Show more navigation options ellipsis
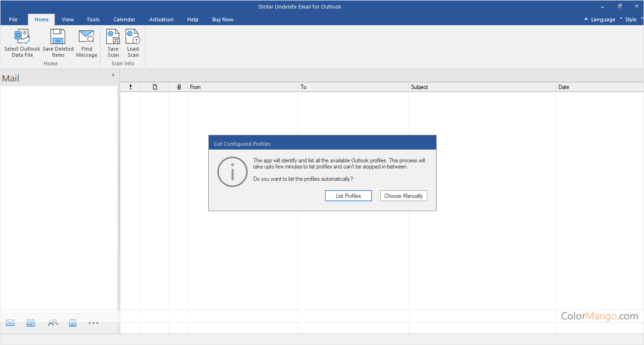Screen dimensions: 644x345 point(94,323)
